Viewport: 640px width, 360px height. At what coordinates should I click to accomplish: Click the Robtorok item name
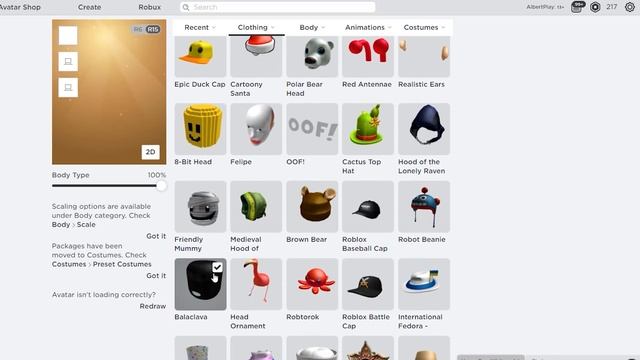302,317
